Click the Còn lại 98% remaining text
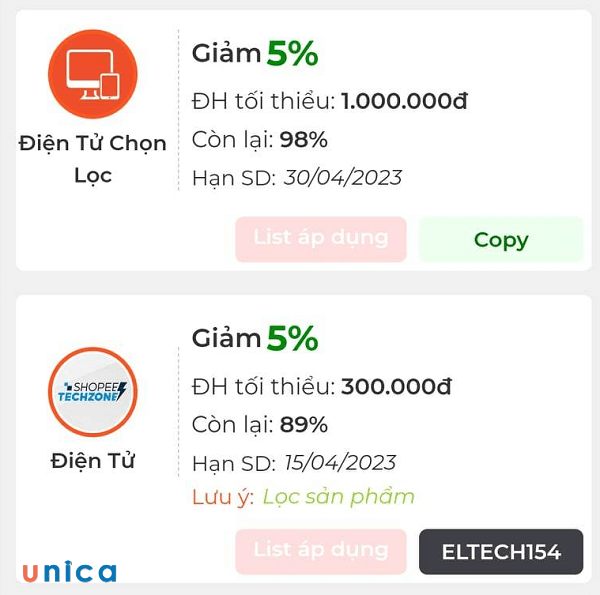Image resolution: width=600 pixels, height=595 pixels. pos(259,139)
